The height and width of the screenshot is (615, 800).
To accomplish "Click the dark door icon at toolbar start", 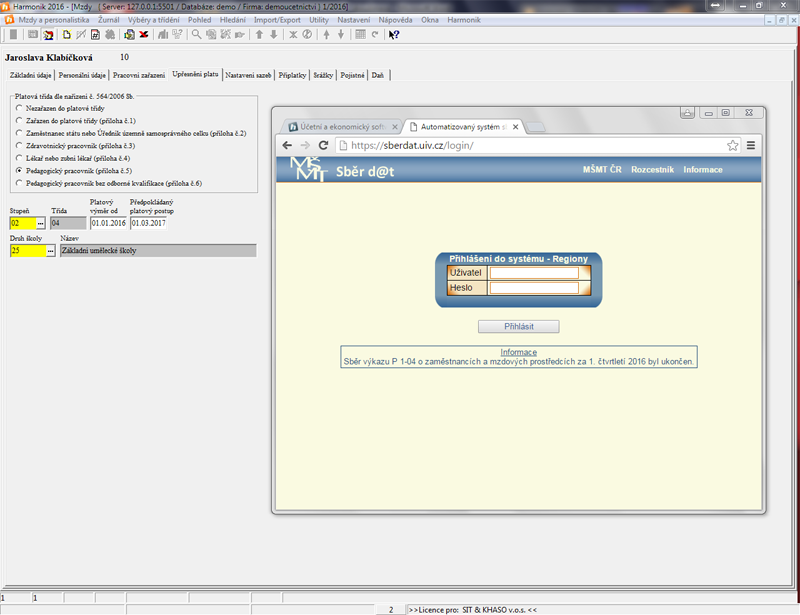I will point(13,35).
